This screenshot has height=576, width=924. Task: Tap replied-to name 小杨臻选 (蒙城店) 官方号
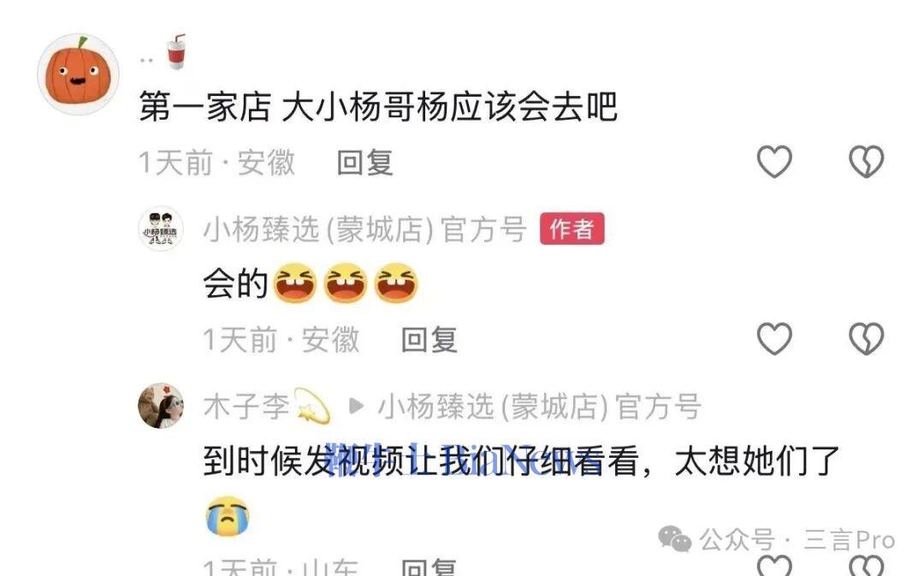coord(539,407)
